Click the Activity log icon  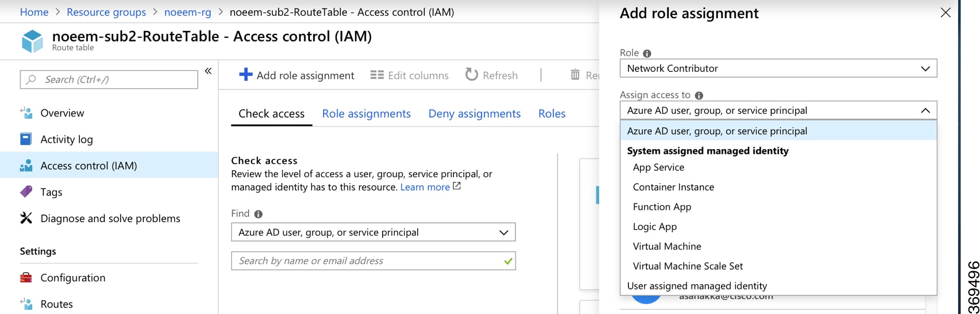(26, 139)
